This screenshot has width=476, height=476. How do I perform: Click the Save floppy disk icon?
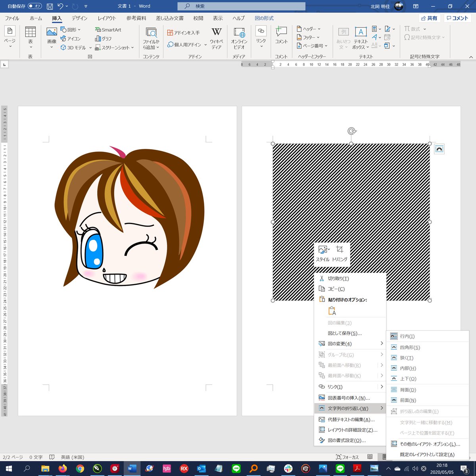click(50, 6)
